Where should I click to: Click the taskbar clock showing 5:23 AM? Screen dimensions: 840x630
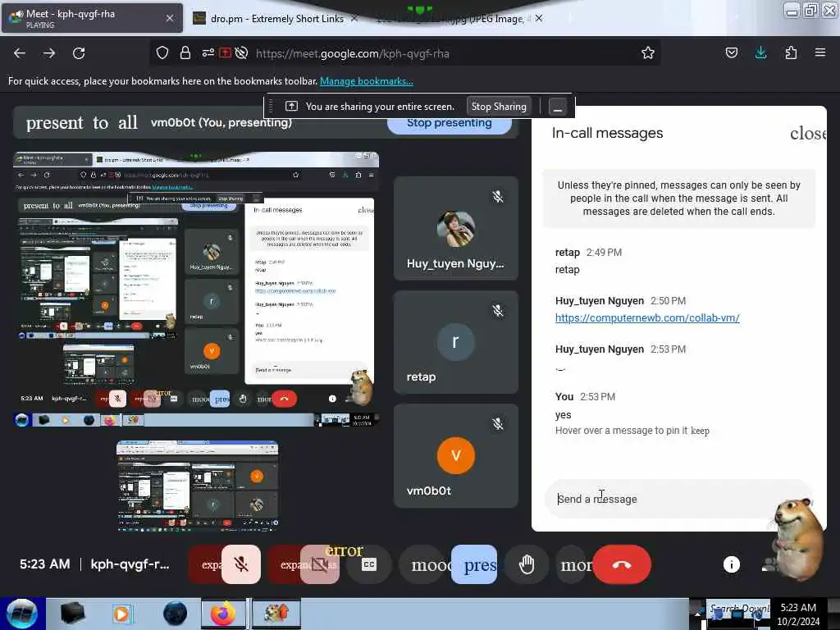pos(798,614)
